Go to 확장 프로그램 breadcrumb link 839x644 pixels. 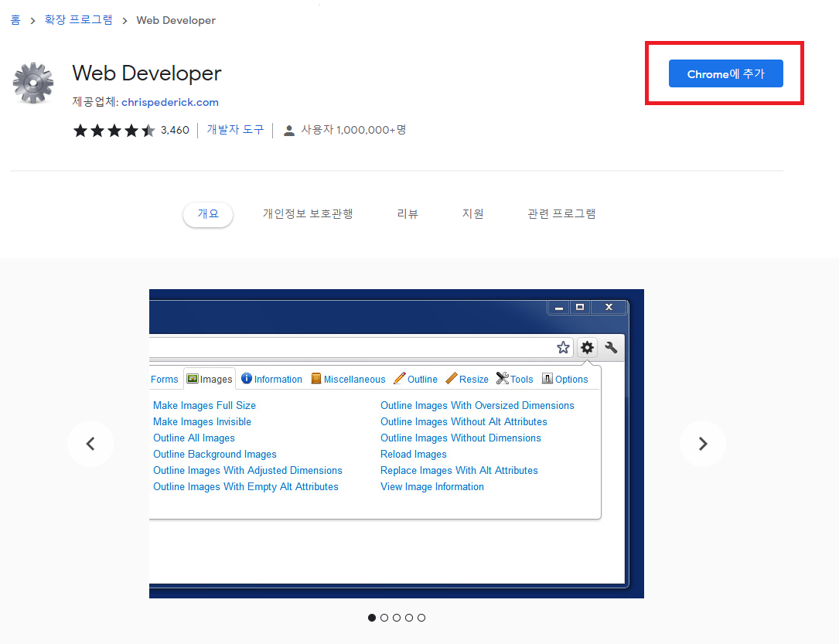(78, 20)
